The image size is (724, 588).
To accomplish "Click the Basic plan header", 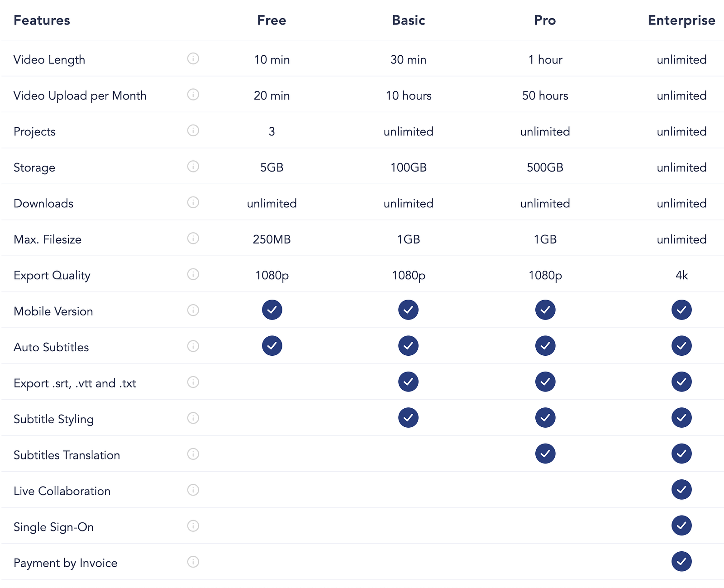I will click(x=409, y=20).
